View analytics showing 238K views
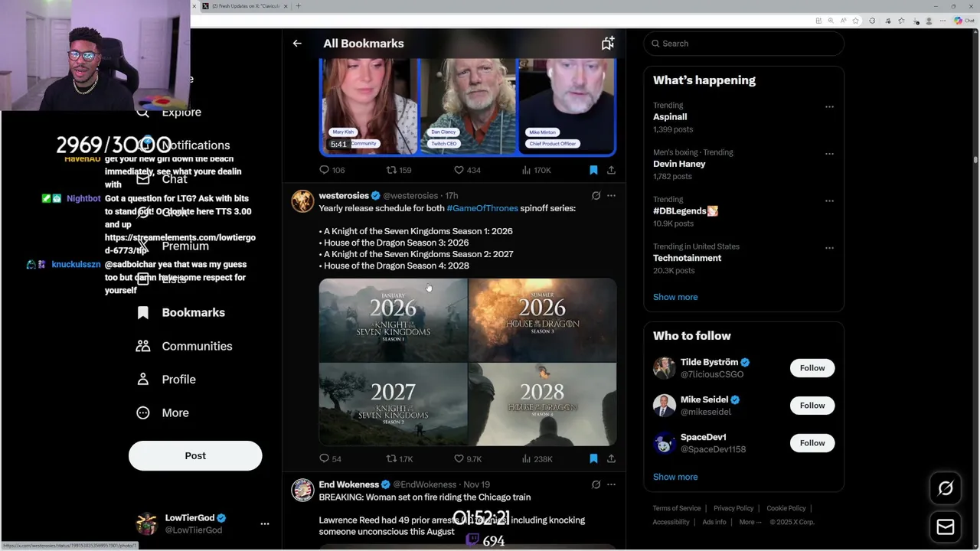The image size is (980, 551). [x=537, y=458]
